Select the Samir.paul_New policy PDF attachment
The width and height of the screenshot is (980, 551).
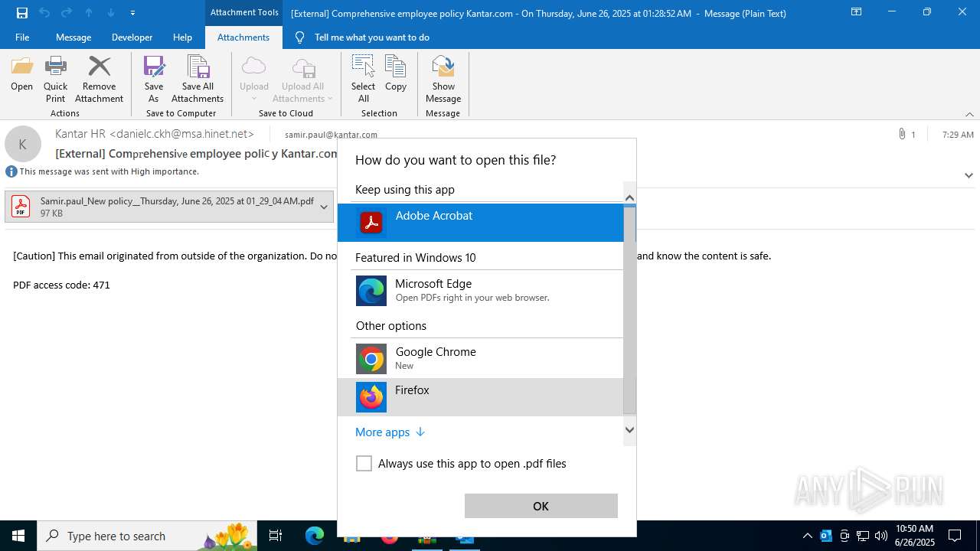tap(169, 207)
